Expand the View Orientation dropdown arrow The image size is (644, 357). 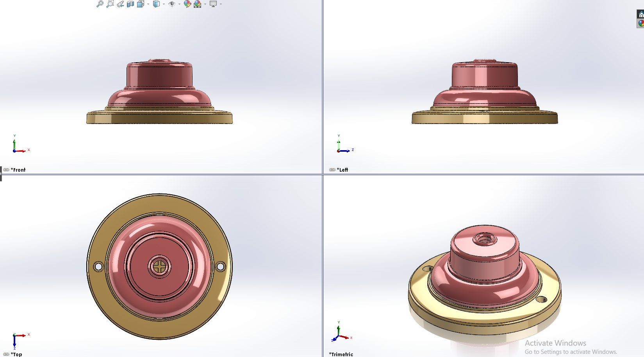[148, 4]
